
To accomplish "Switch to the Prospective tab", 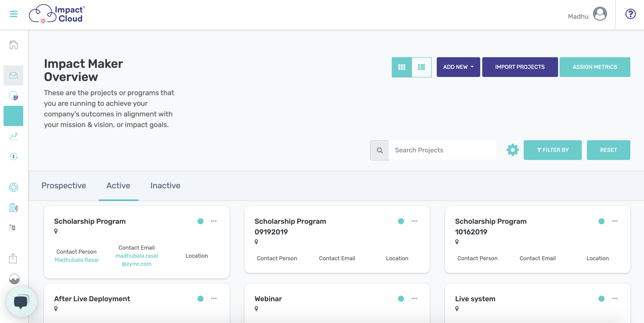I will [x=64, y=186].
